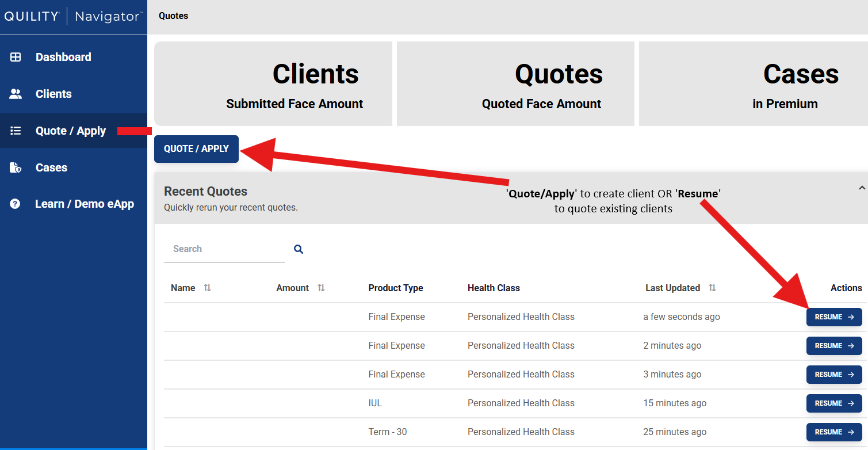Resume the IUL quote

[833, 403]
